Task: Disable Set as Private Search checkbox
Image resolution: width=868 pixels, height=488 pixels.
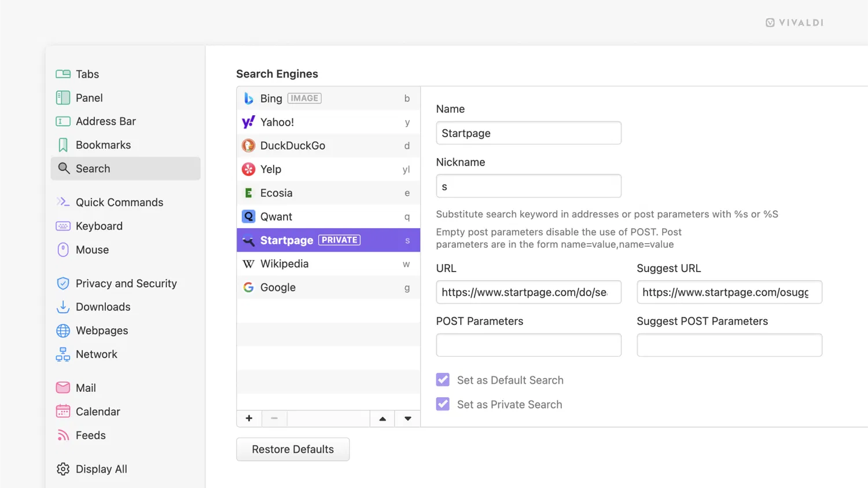Action: [443, 404]
